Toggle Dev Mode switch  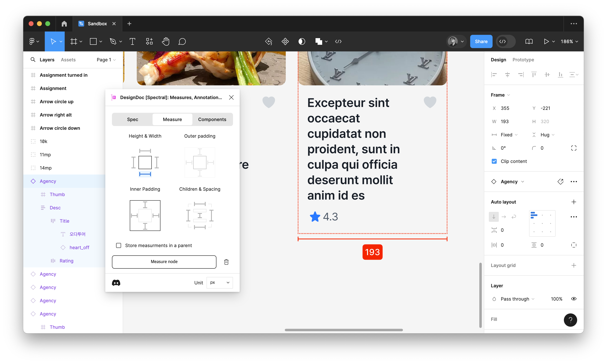coord(506,41)
